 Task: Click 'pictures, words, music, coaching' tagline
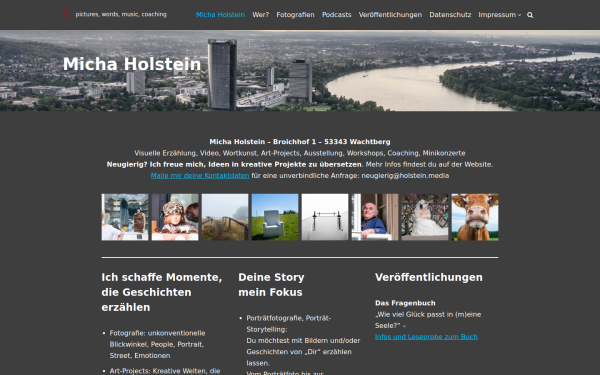pos(121,14)
